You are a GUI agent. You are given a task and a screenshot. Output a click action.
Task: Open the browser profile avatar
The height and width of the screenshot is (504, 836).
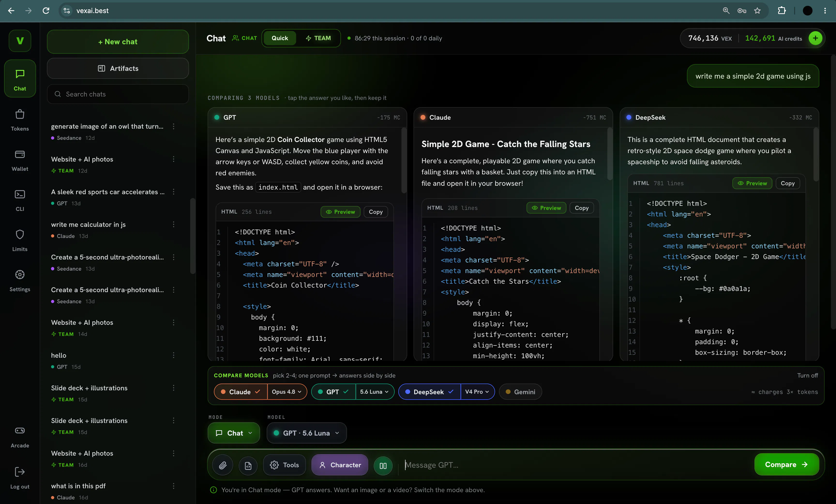coord(807,10)
